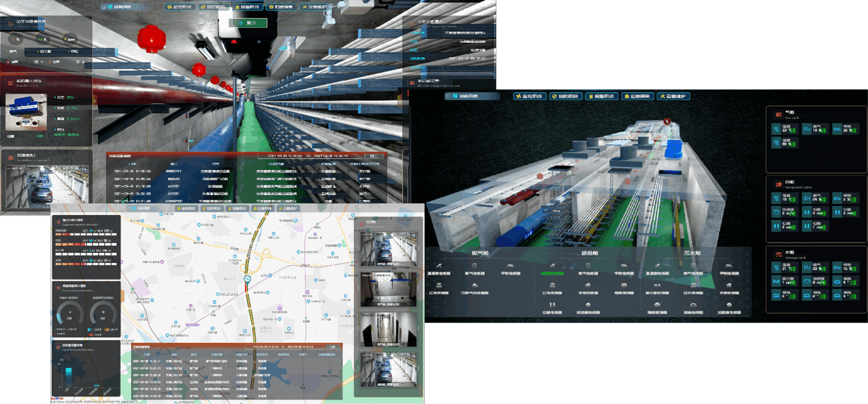Click the patrol robot status panel icon

[x=10, y=82]
